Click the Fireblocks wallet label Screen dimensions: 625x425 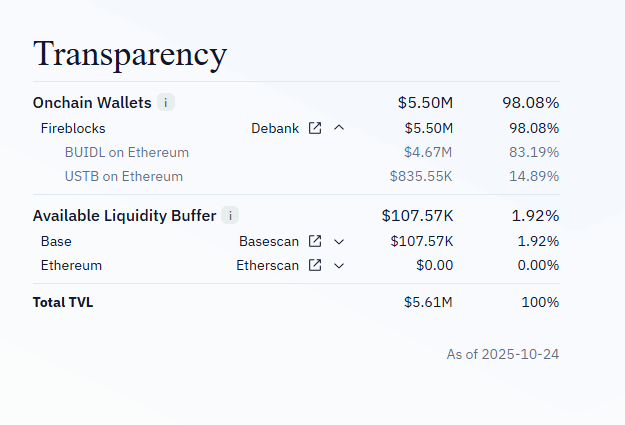click(73, 128)
